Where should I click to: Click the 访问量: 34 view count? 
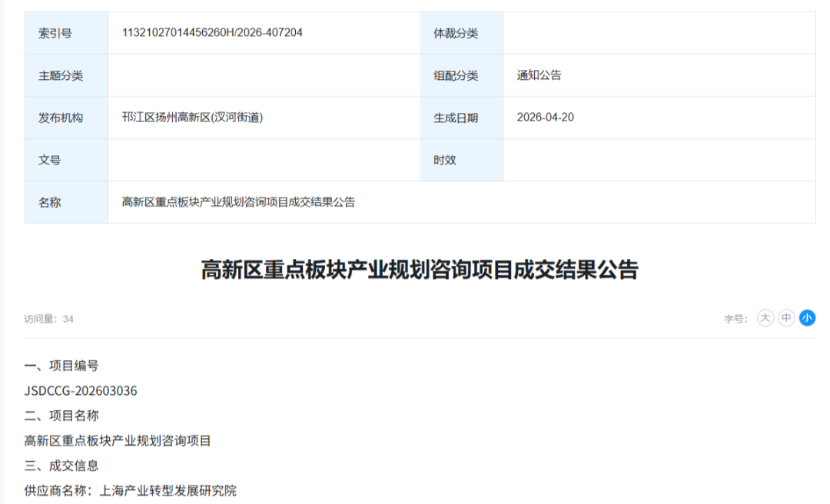(x=48, y=319)
